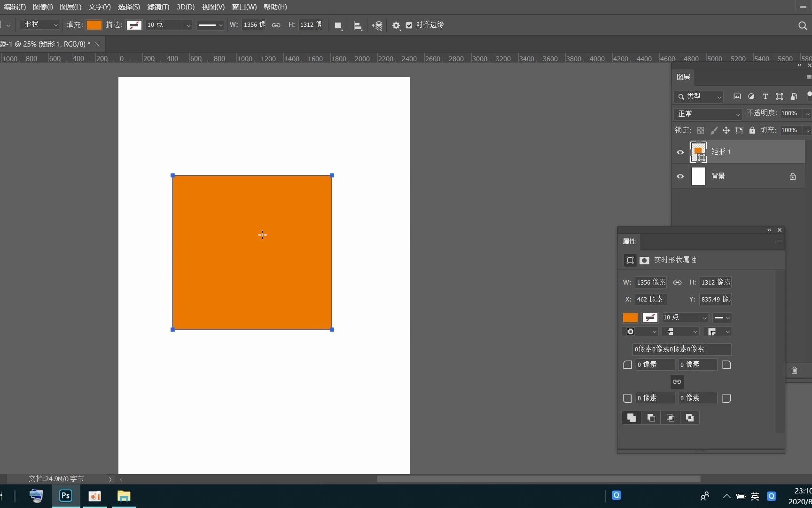Image resolution: width=812 pixels, height=508 pixels.
Task: Select intersect shape areas operation
Action: pyautogui.click(x=671, y=418)
